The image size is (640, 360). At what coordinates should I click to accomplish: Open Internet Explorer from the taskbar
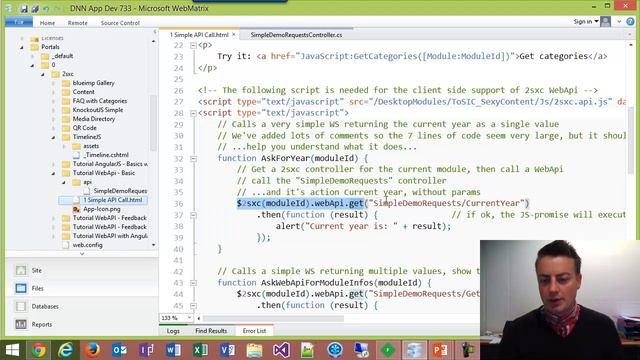click(65, 350)
